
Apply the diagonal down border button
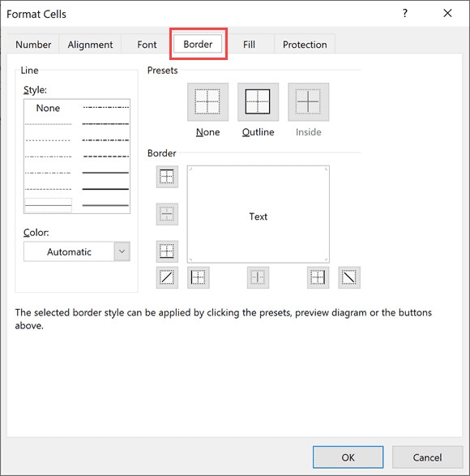pyautogui.click(x=349, y=277)
